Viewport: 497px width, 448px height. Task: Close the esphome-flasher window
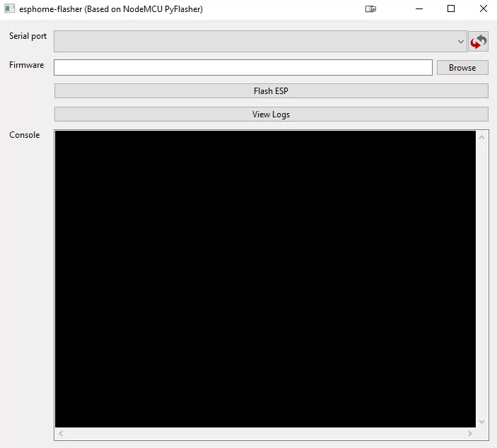[x=483, y=9]
